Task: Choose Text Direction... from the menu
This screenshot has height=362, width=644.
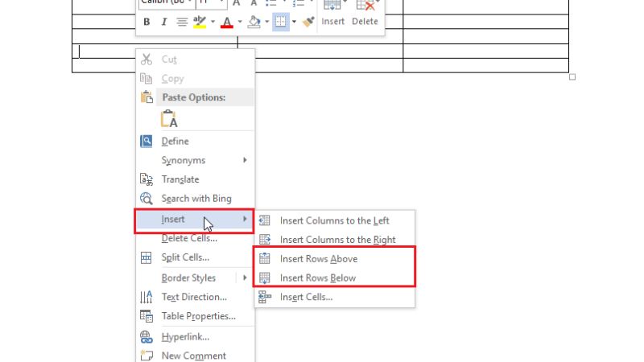Action: point(195,297)
